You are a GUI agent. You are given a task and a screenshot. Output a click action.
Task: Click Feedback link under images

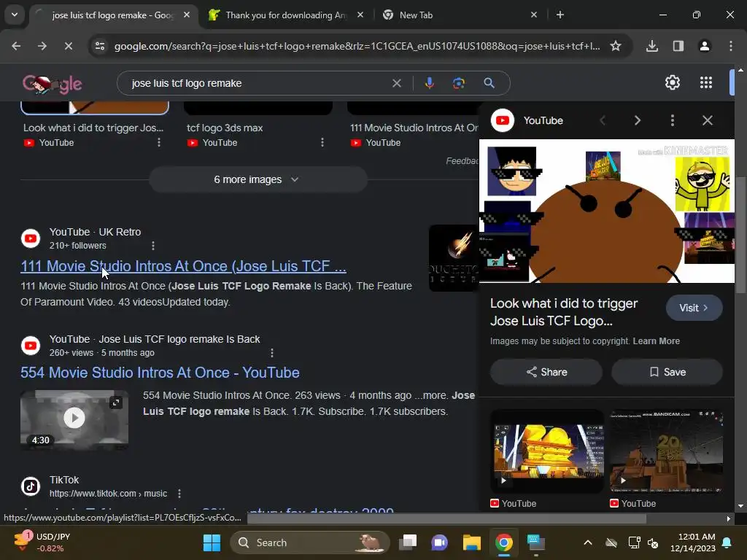point(462,161)
